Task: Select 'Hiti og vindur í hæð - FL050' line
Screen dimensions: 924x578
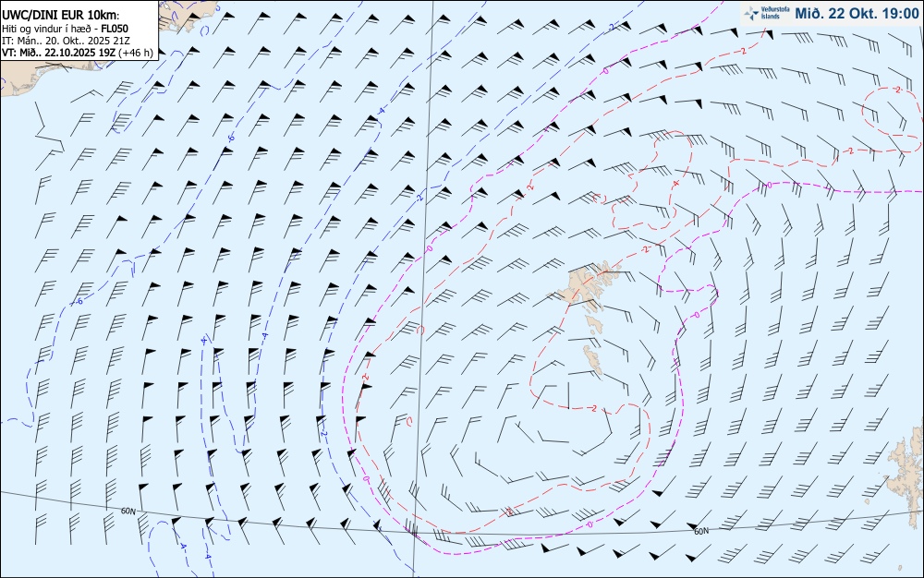Action: (x=65, y=29)
